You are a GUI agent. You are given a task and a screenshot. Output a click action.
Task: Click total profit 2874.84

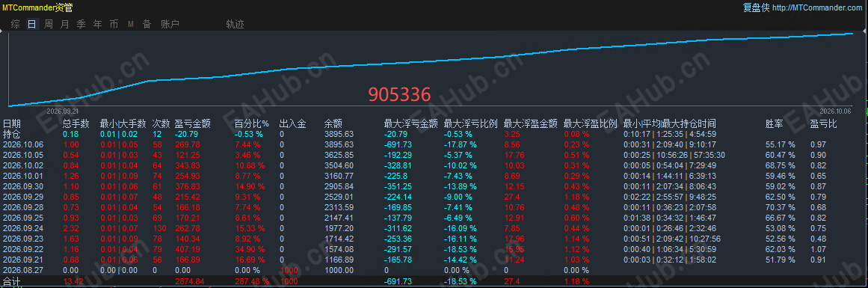(x=190, y=281)
